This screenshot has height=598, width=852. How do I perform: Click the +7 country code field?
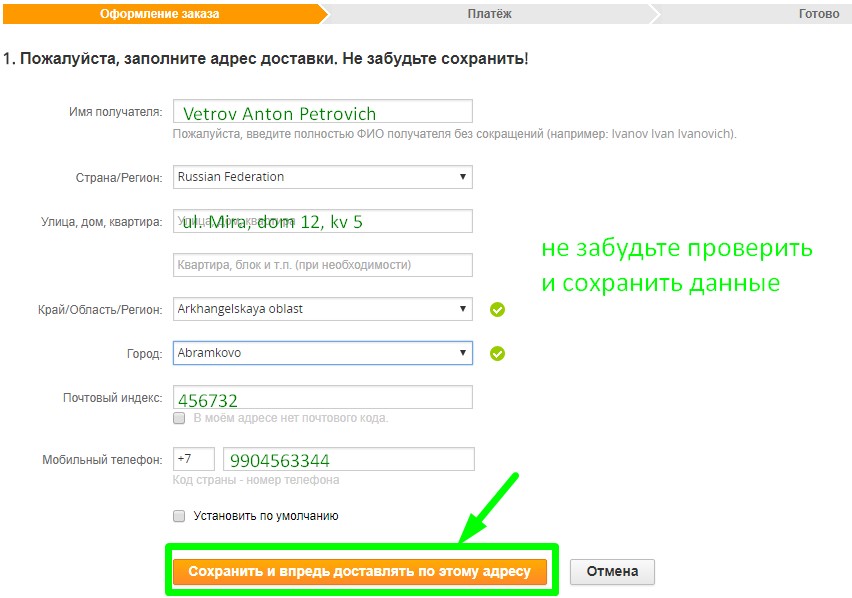193,458
